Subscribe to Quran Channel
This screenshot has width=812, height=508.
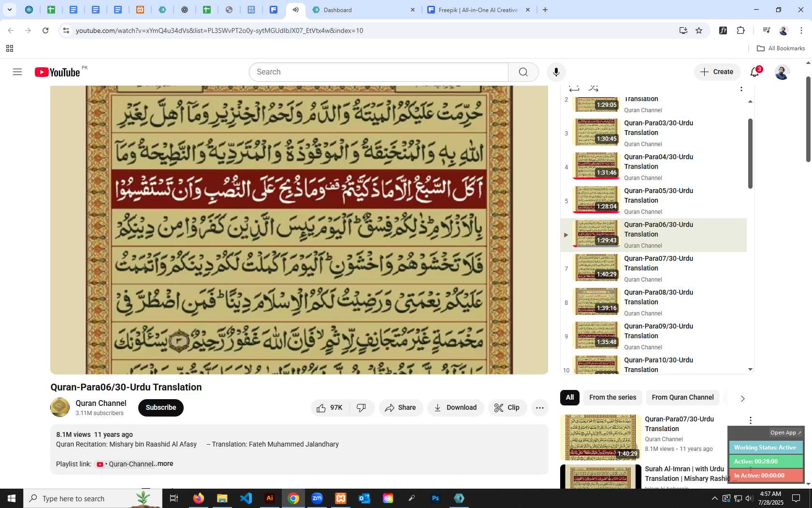pyautogui.click(x=161, y=408)
